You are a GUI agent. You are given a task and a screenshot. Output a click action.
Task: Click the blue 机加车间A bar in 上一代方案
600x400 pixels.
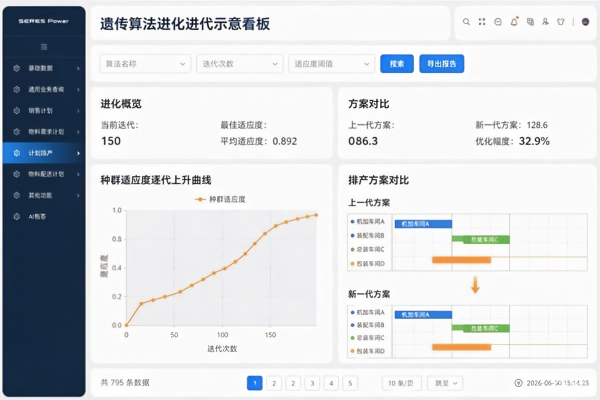pos(423,224)
